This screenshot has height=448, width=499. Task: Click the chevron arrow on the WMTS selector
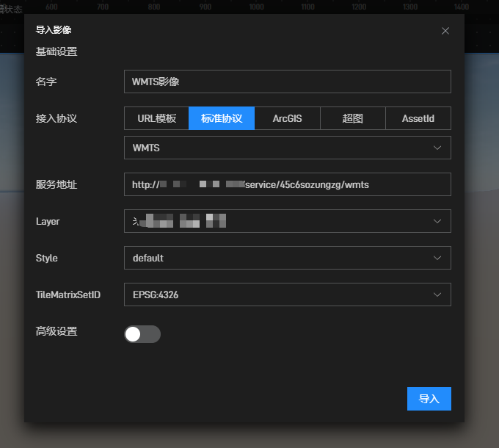pos(438,148)
